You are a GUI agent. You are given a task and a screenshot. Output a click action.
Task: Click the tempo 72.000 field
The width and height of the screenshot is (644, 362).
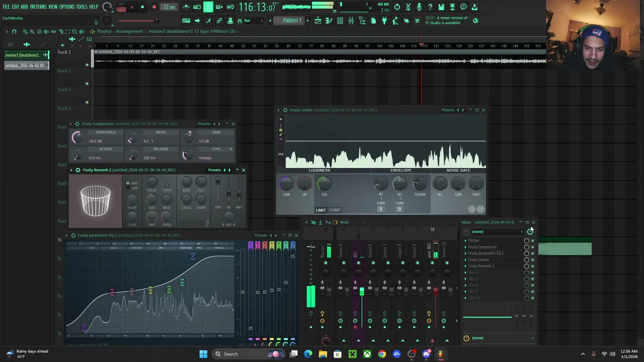[170, 7]
